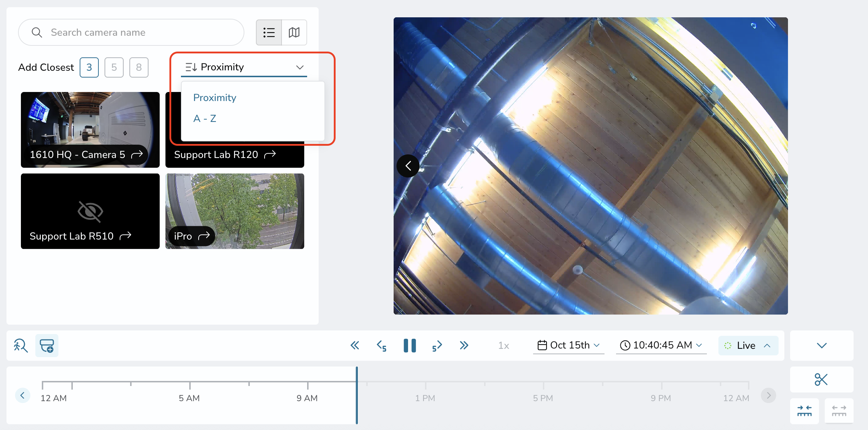868x430 pixels.
Task: Zoom out on the timeline ruler
Action: point(839,411)
